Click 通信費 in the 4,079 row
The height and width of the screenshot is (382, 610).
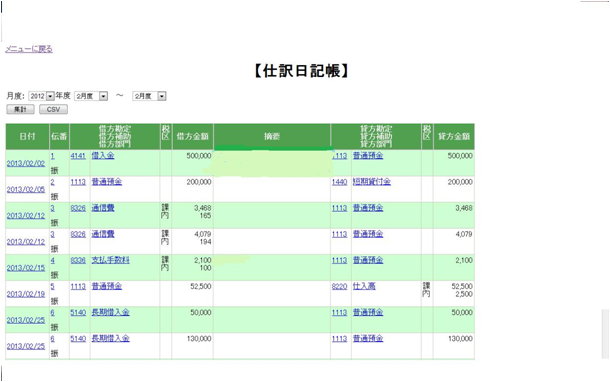point(103,234)
